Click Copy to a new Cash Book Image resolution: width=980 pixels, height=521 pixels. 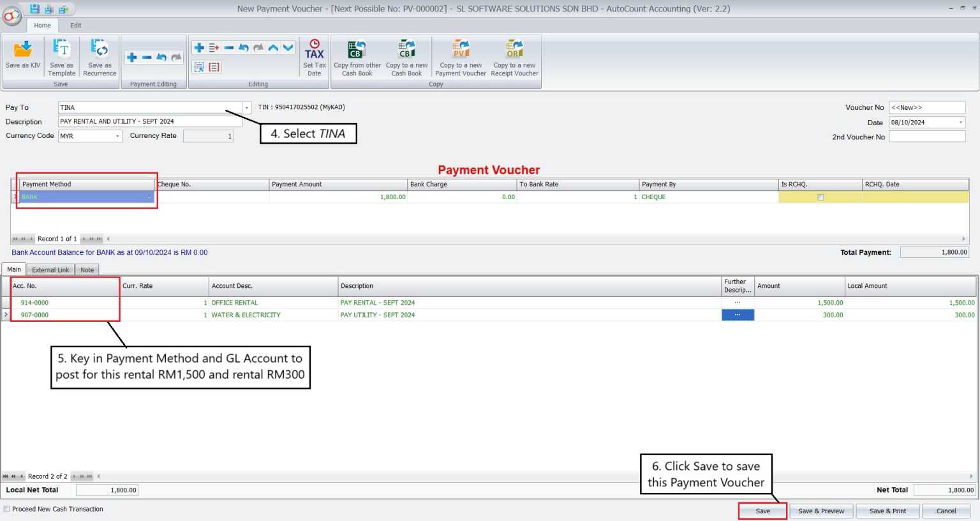pyautogui.click(x=406, y=58)
